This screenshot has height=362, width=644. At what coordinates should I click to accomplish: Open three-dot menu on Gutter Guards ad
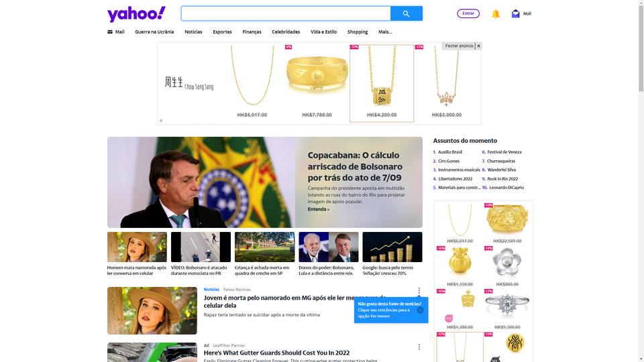tap(419, 347)
